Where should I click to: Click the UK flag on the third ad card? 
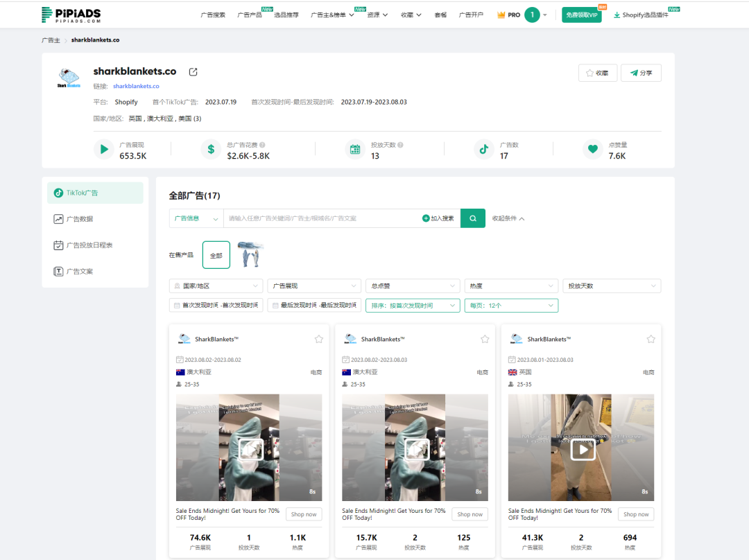coord(513,372)
